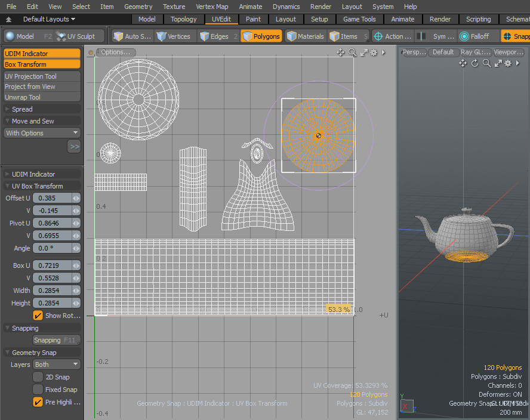Open the Vertex Map menu
The width and height of the screenshot is (530, 420).
pos(212,7)
